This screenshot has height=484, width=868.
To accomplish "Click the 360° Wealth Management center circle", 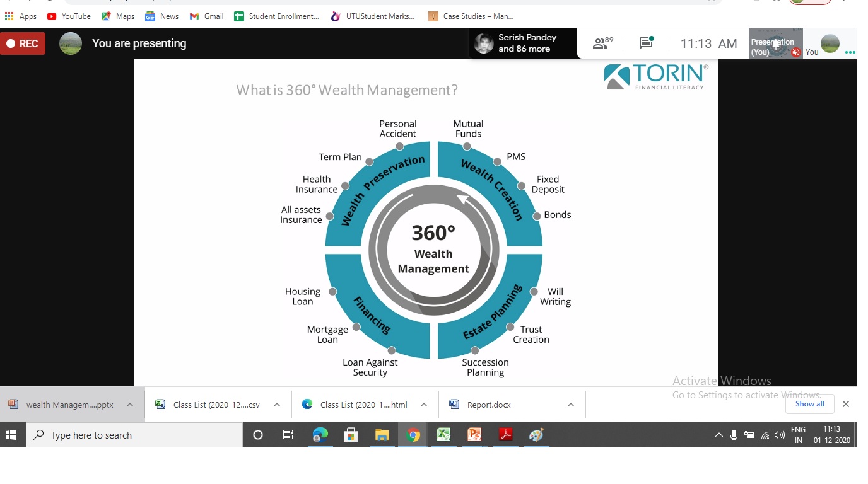I will 433,250.
